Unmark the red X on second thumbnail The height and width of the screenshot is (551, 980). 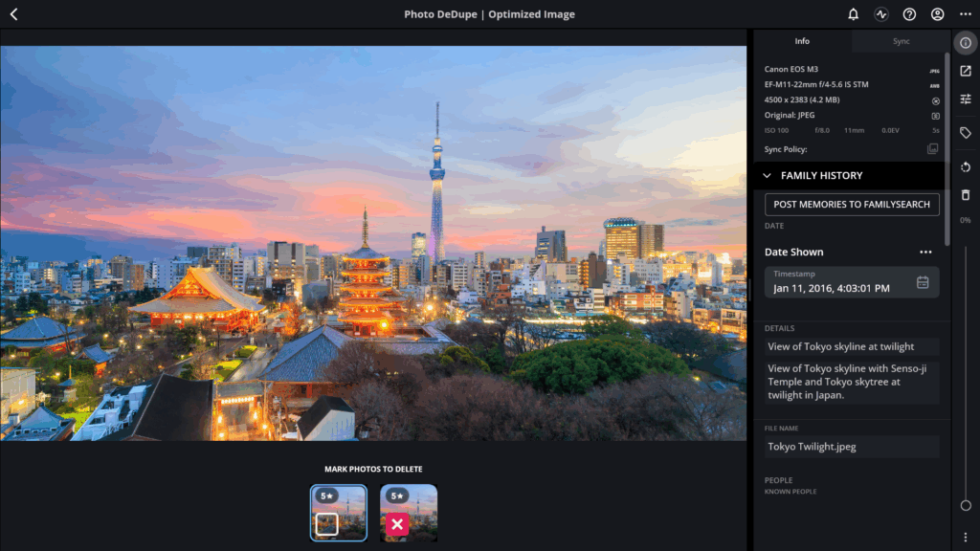pyautogui.click(x=397, y=524)
